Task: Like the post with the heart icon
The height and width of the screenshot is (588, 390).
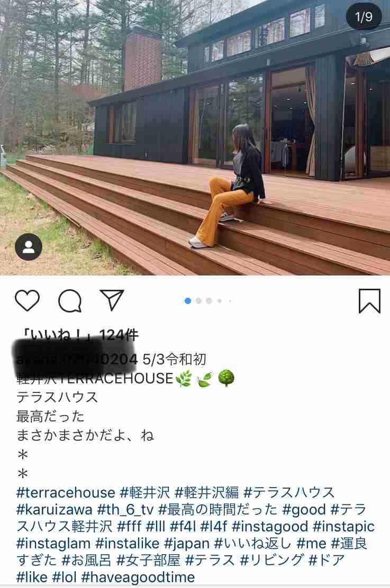Action: coord(27,300)
